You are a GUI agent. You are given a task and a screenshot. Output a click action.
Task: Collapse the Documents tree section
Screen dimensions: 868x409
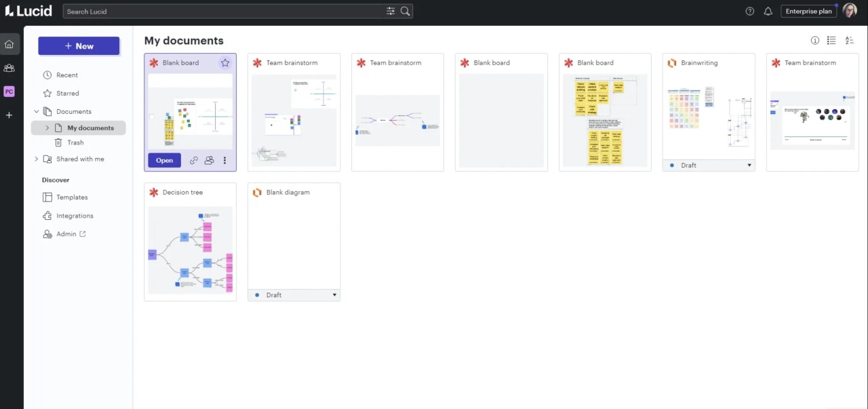point(37,111)
